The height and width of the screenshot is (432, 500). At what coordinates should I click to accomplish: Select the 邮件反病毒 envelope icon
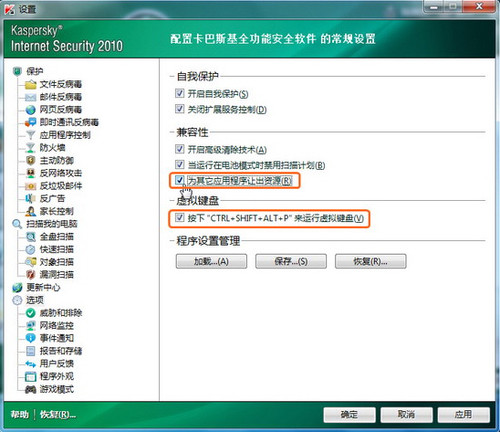pyautogui.click(x=30, y=97)
